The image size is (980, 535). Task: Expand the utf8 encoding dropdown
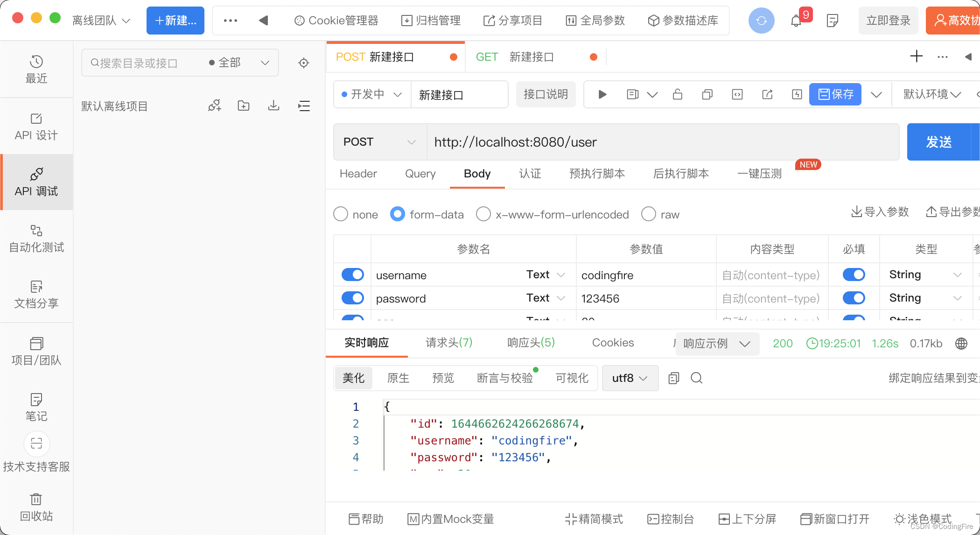tap(630, 378)
